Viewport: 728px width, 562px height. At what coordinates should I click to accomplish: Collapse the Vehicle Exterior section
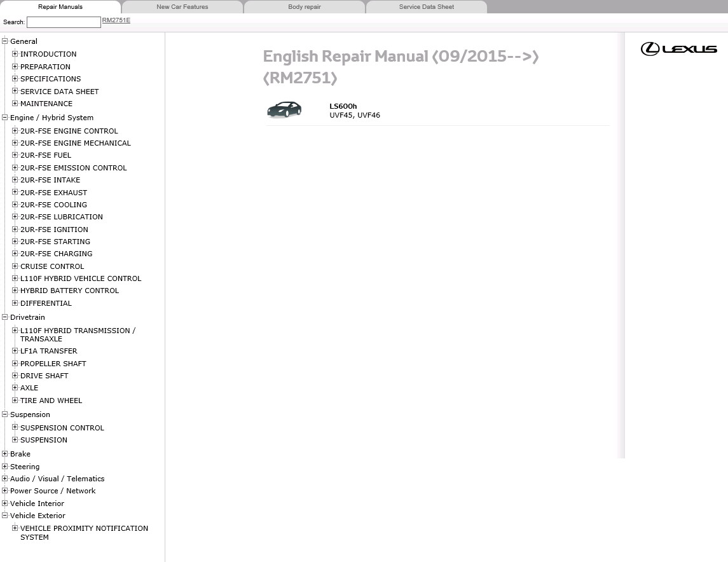(x=5, y=515)
